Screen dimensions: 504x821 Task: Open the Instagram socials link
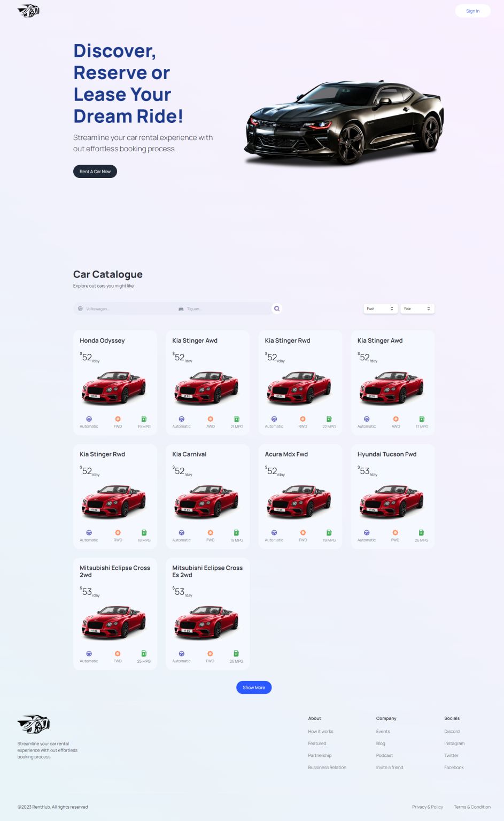coord(454,743)
